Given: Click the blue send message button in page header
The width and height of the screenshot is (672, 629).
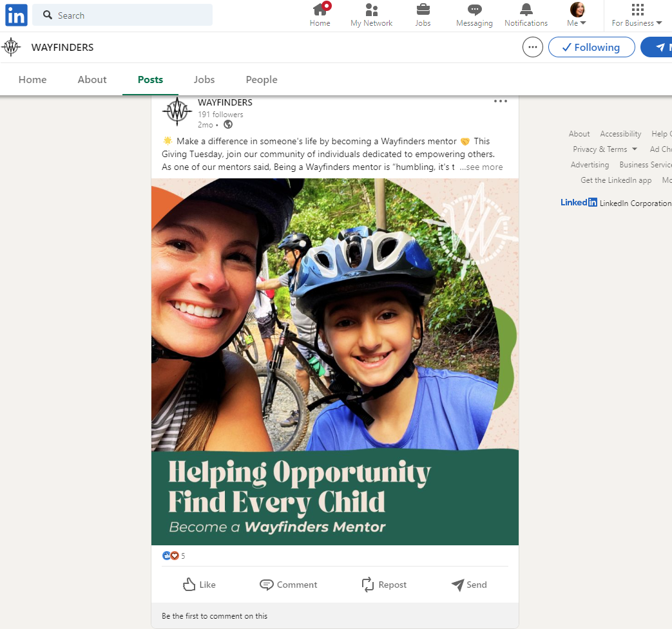Looking at the screenshot, I should click(657, 47).
